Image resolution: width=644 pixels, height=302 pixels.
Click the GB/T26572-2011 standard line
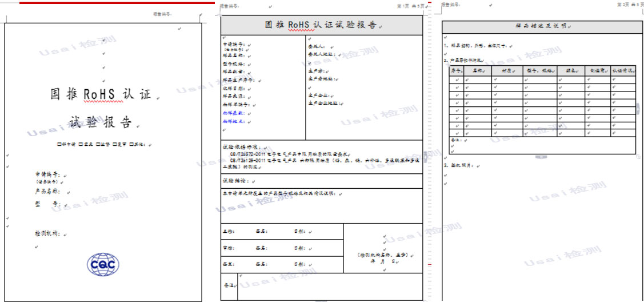click(x=290, y=154)
